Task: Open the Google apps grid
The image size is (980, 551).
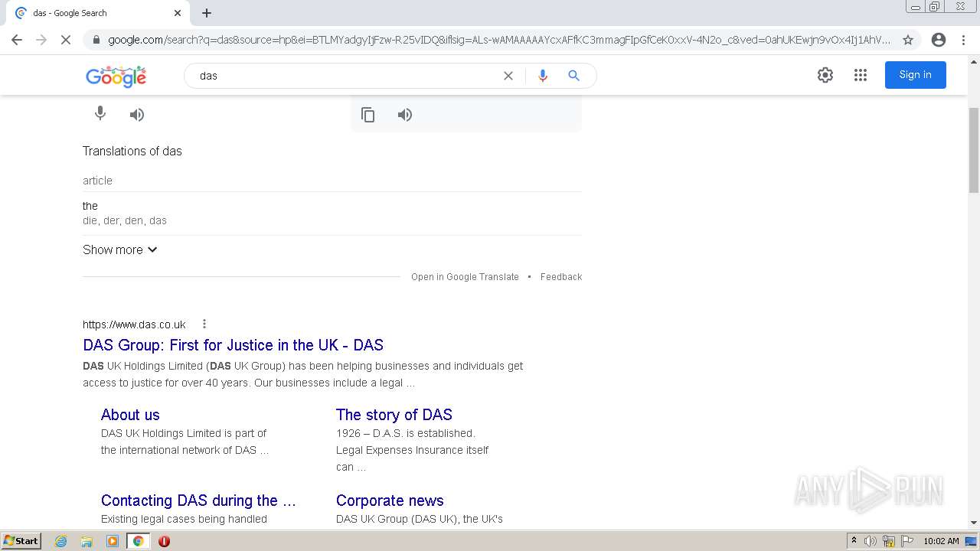Action: tap(861, 75)
